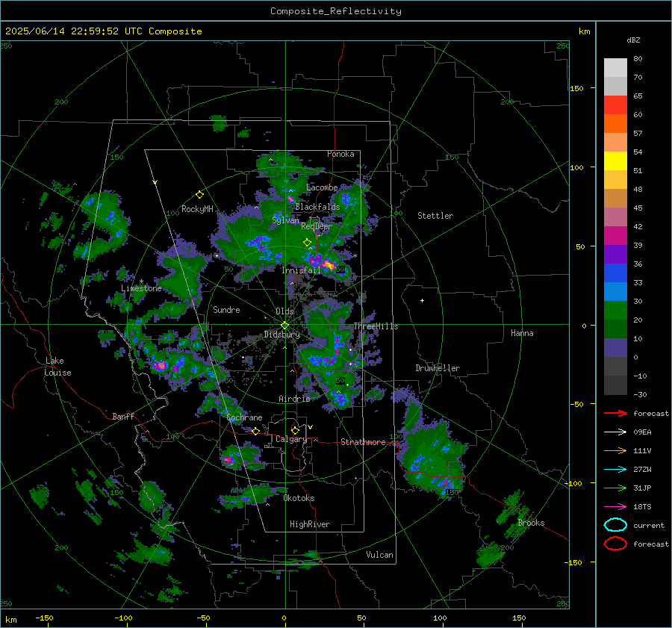Click the dBZ legend heading
672x628 pixels.
coord(633,40)
